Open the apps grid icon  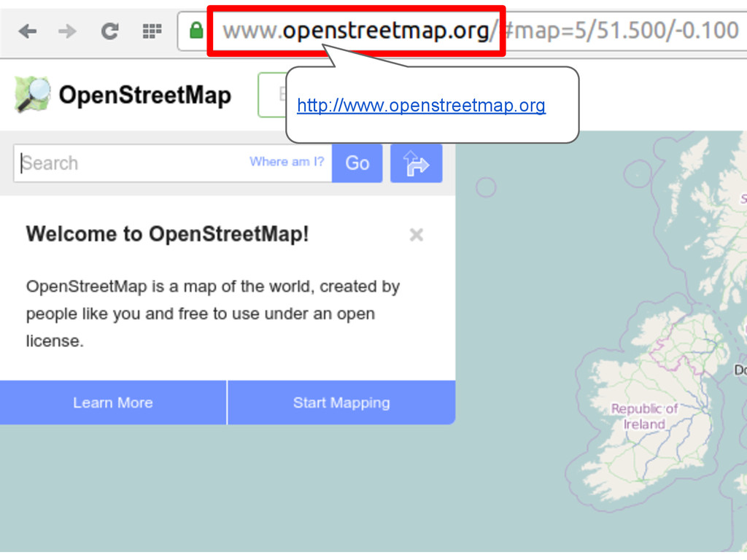point(152,31)
